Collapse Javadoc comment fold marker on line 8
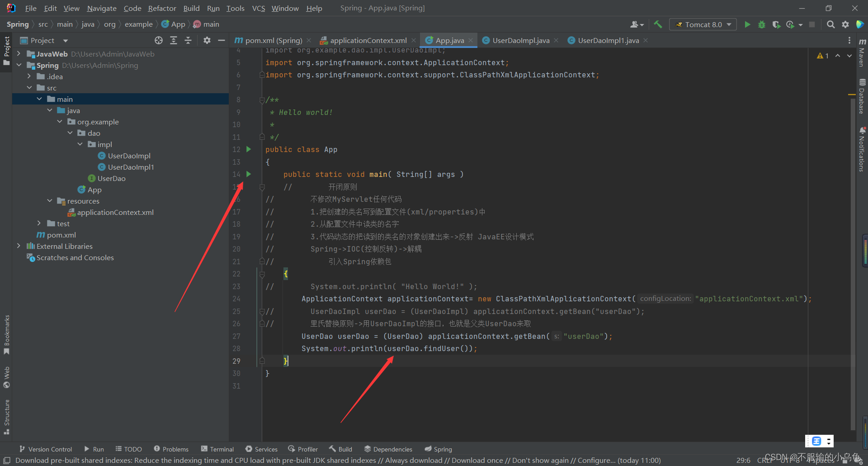This screenshot has height=466, width=868. pyautogui.click(x=262, y=100)
